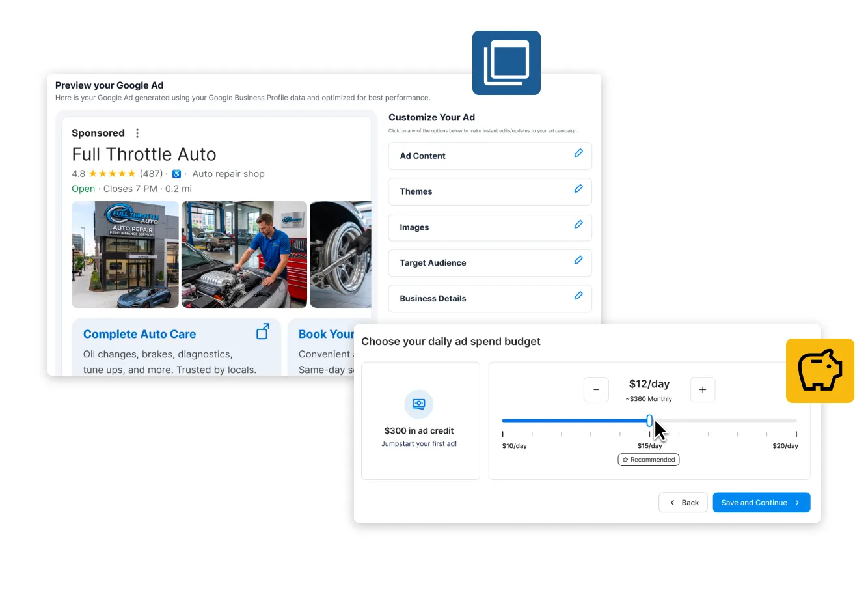Click the ~$360 Monthly estimate text

(x=649, y=399)
